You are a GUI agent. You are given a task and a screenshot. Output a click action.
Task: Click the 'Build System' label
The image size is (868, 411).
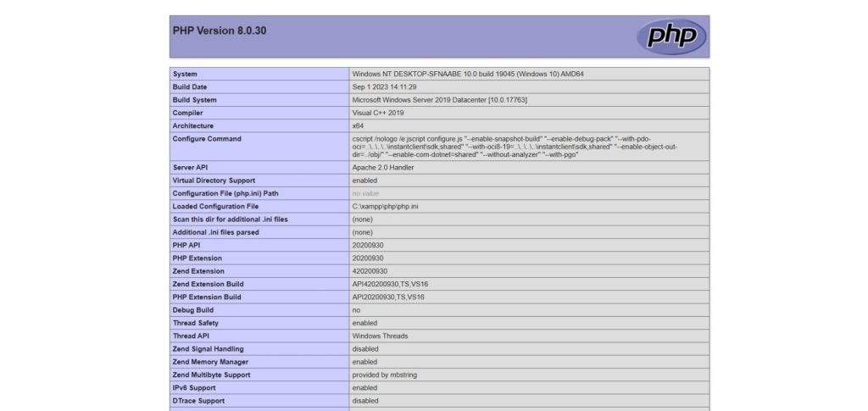(x=194, y=100)
